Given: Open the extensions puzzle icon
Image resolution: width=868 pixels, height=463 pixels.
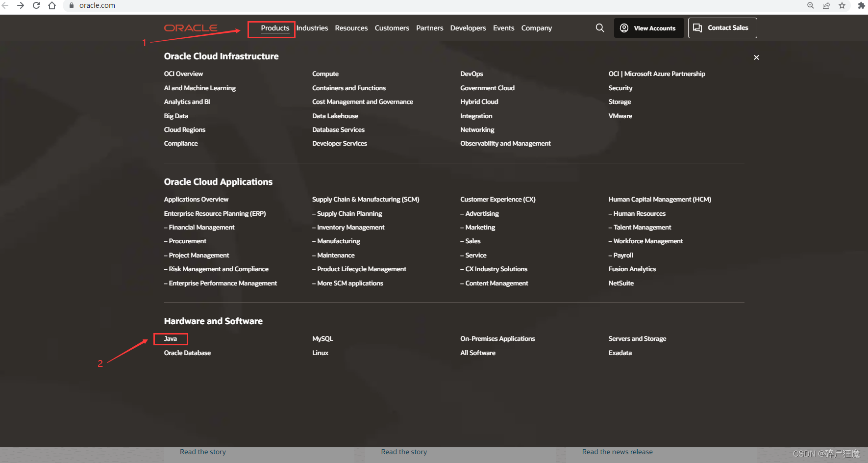Looking at the screenshot, I should pos(861,5).
